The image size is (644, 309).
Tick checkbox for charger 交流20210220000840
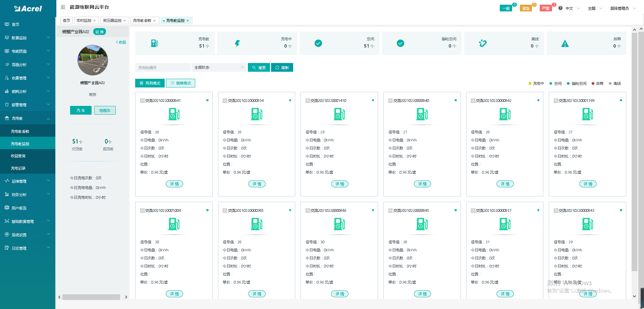coord(390,101)
